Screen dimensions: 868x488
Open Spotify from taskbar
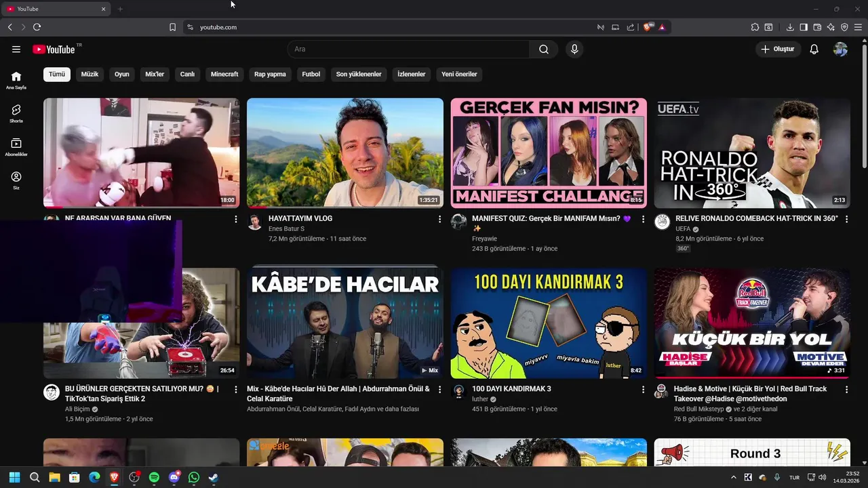[x=154, y=477]
